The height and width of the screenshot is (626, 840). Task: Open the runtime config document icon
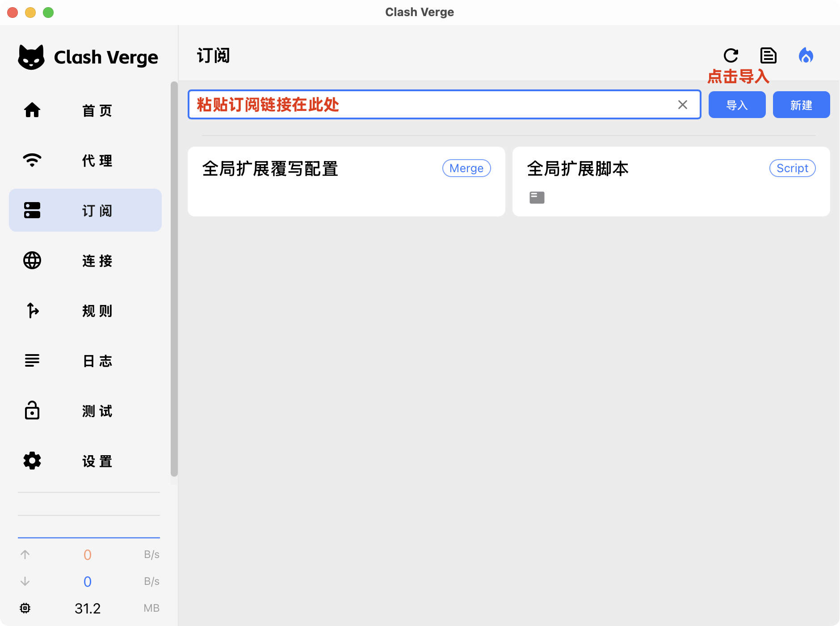[x=769, y=56]
